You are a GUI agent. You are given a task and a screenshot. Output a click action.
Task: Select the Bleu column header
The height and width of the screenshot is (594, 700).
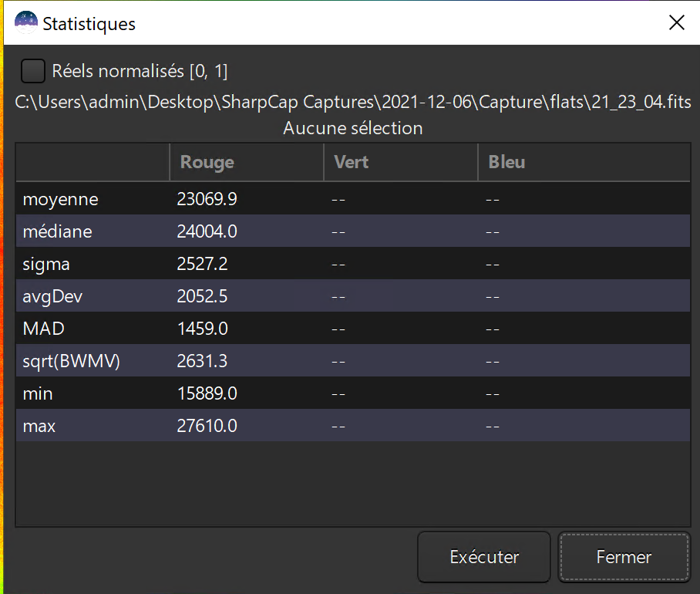(584, 162)
